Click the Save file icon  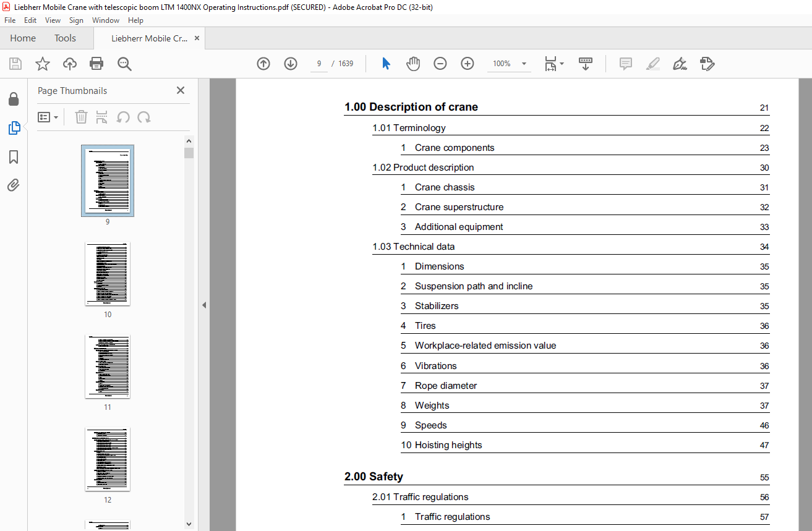tap(15, 64)
